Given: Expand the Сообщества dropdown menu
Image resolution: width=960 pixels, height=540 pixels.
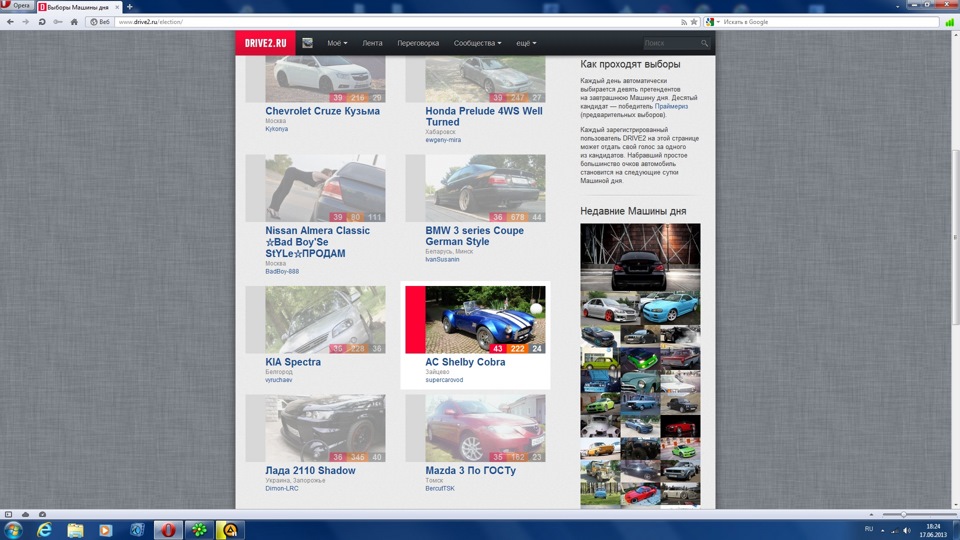Looking at the screenshot, I should click(478, 43).
